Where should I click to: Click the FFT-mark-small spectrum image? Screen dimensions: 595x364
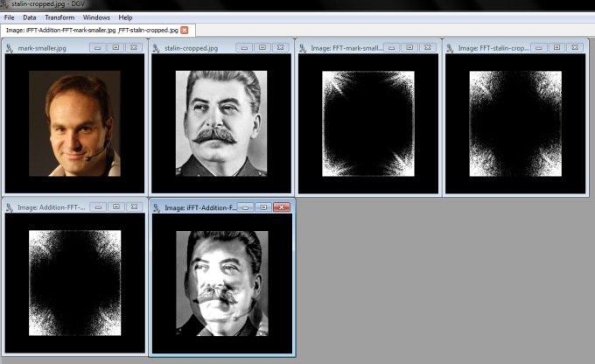pos(368,123)
